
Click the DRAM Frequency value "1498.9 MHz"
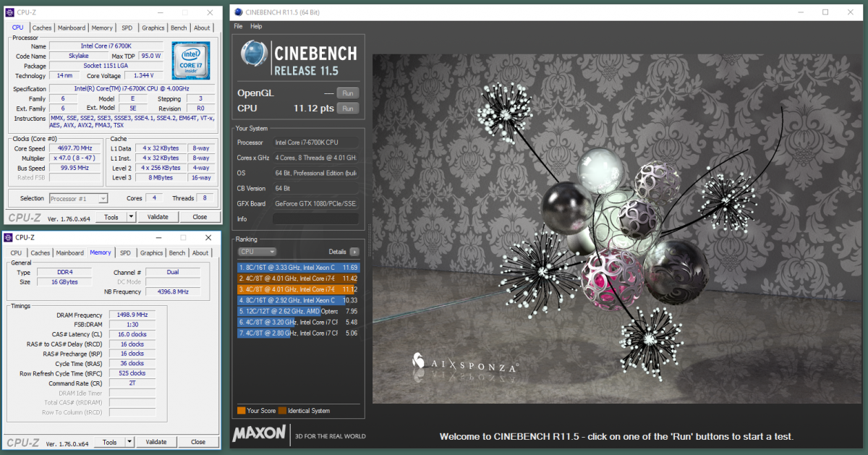pos(131,315)
